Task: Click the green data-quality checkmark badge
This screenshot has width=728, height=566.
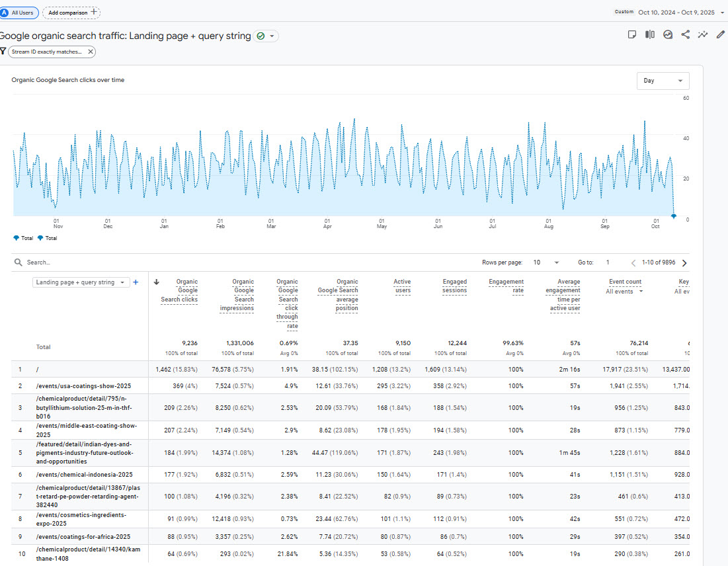Action: [x=259, y=36]
